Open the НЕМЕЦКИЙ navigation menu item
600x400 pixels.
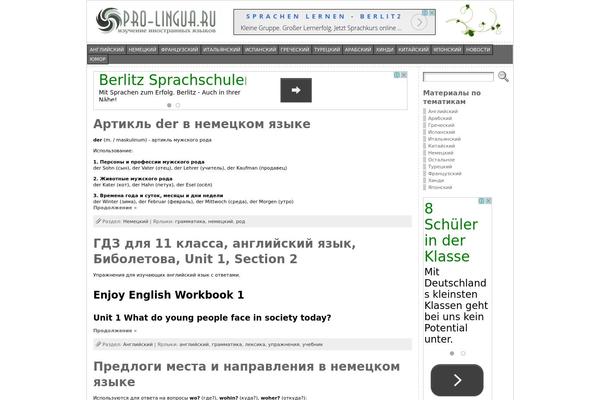click(x=142, y=50)
